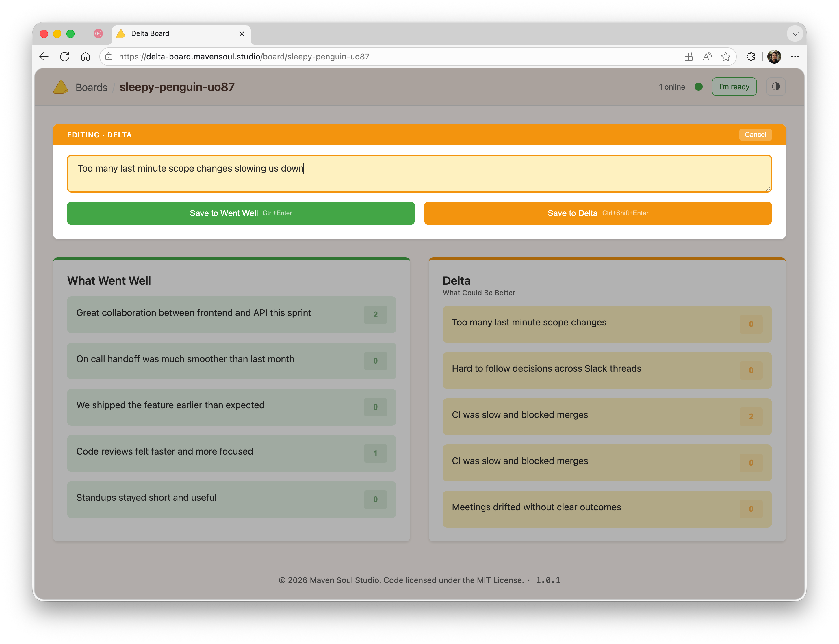The height and width of the screenshot is (644, 839).
Task: Toggle the I'm ready status button
Action: click(x=734, y=87)
